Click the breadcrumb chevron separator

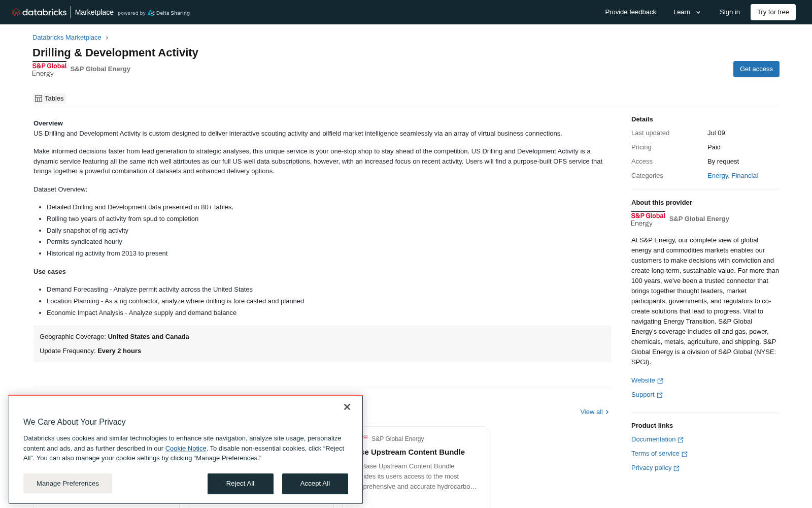[107, 38]
